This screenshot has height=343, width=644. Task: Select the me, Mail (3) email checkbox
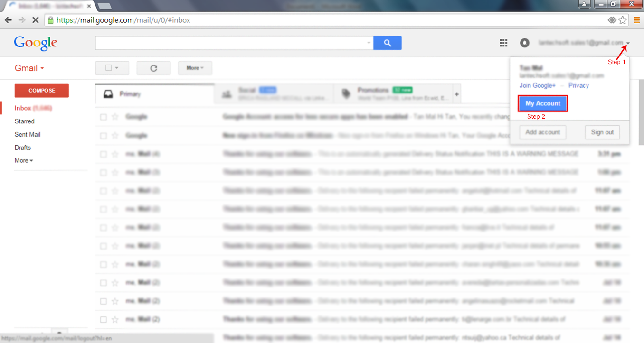[104, 172]
